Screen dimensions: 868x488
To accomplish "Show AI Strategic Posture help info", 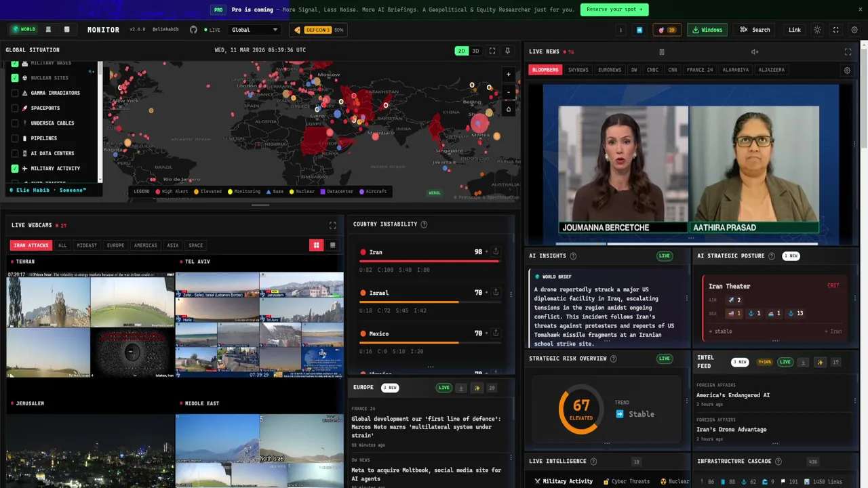I will pos(773,256).
